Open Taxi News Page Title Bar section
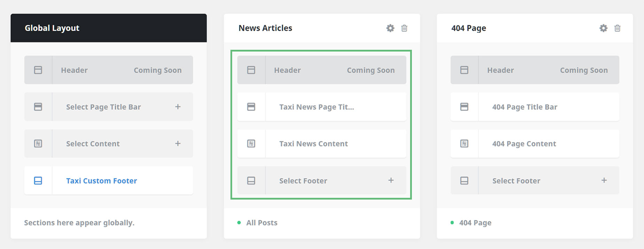 pyautogui.click(x=322, y=107)
